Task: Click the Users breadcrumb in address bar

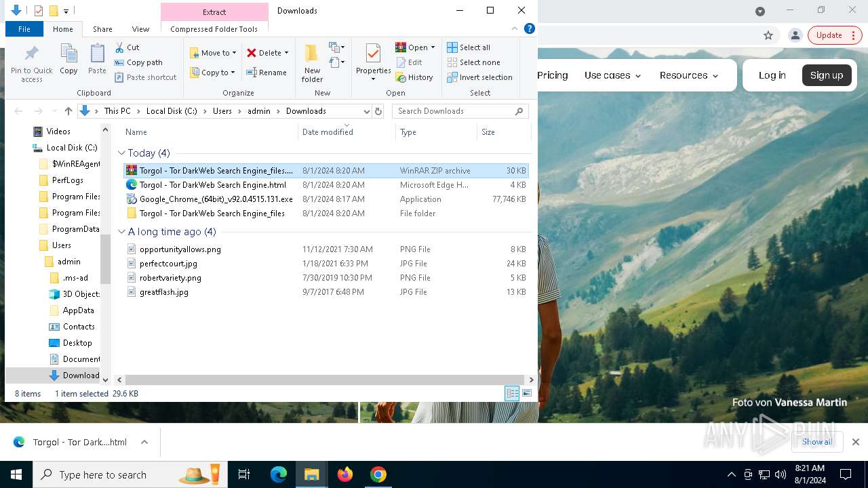Action: click(222, 111)
